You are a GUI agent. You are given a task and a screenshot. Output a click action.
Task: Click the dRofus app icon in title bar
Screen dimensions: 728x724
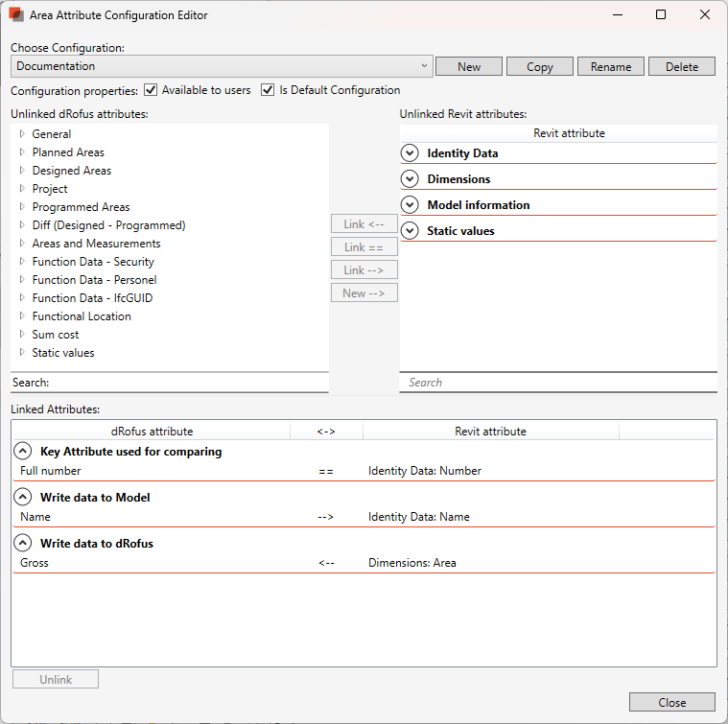tap(16, 15)
